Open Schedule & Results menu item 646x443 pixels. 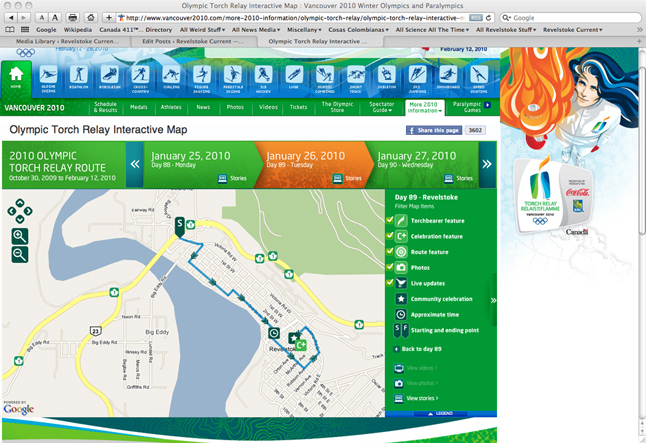pyautogui.click(x=105, y=107)
